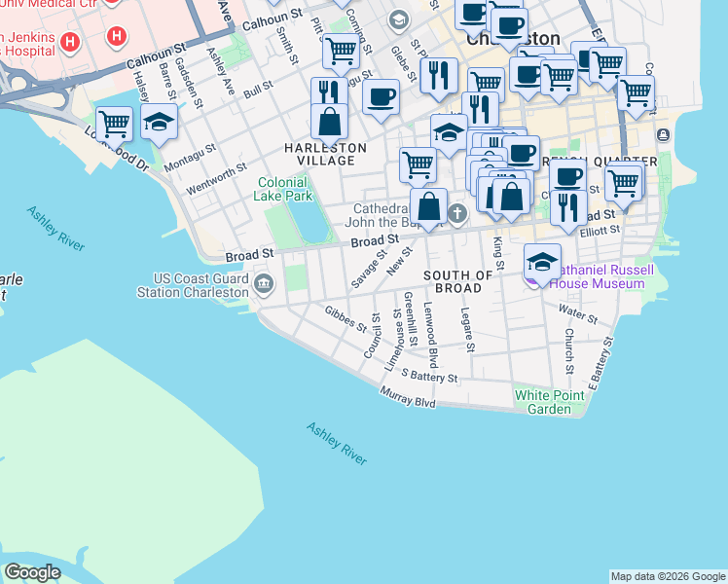
Task: Click the red hospital H icon beside Jenkins Hospital
Action: click(x=70, y=42)
